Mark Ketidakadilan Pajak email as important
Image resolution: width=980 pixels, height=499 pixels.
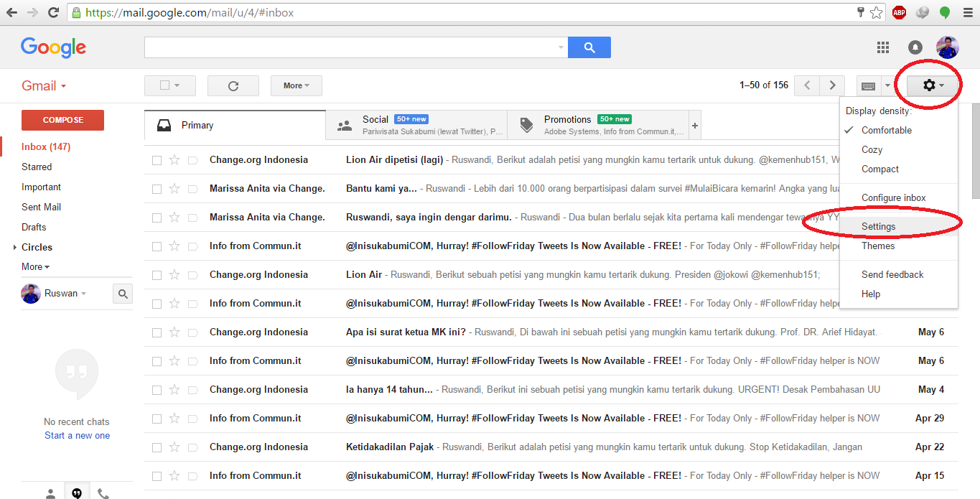[192, 447]
